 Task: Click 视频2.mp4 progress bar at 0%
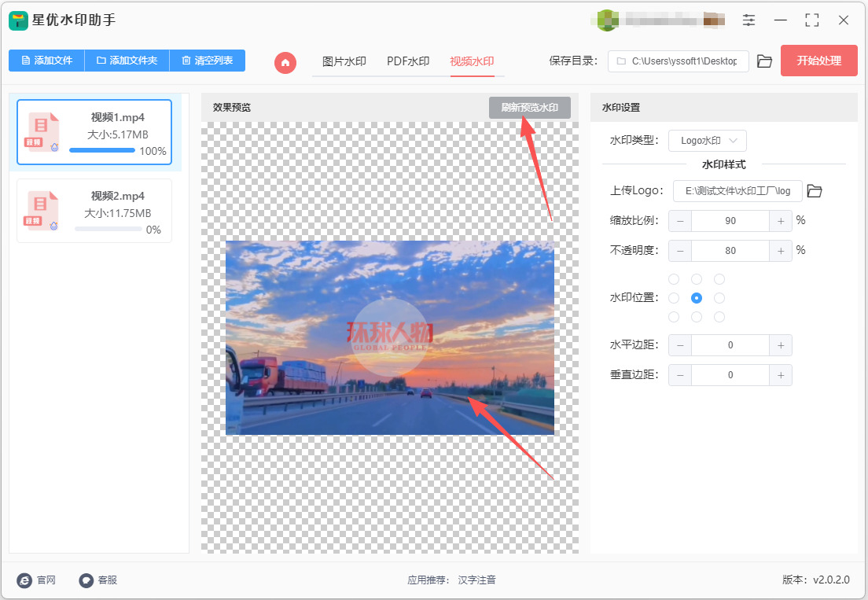[x=108, y=229]
